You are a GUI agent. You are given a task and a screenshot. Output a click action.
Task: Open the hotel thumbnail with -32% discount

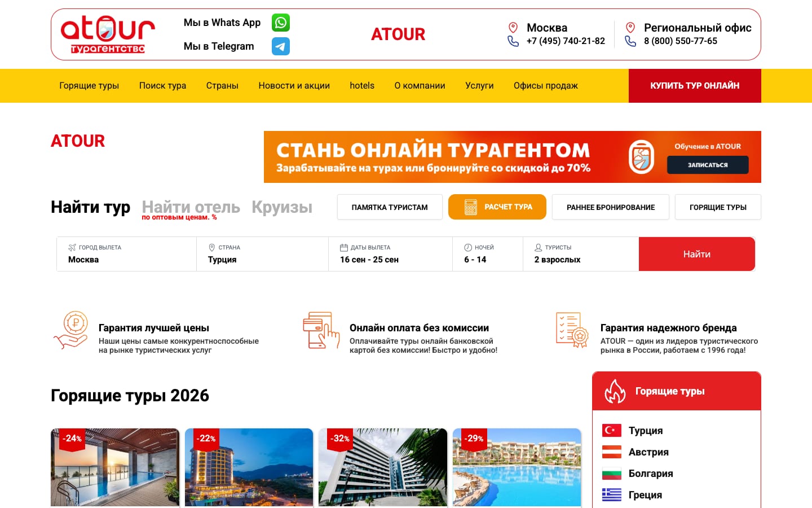click(x=383, y=467)
